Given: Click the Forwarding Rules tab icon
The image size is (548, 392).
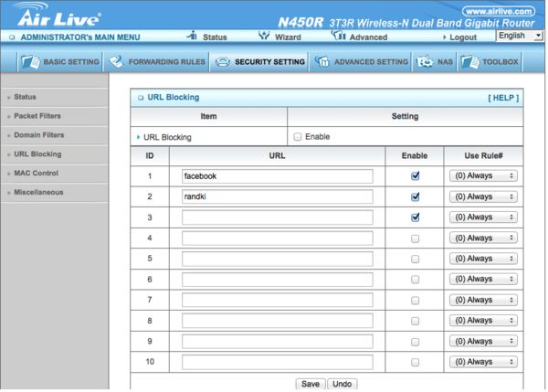Looking at the screenshot, I should 116,62.
